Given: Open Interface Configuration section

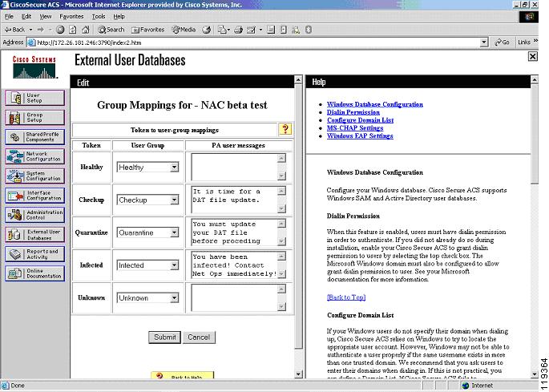Looking at the screenshot, I should pyautogui.click(x=35, y=196).
